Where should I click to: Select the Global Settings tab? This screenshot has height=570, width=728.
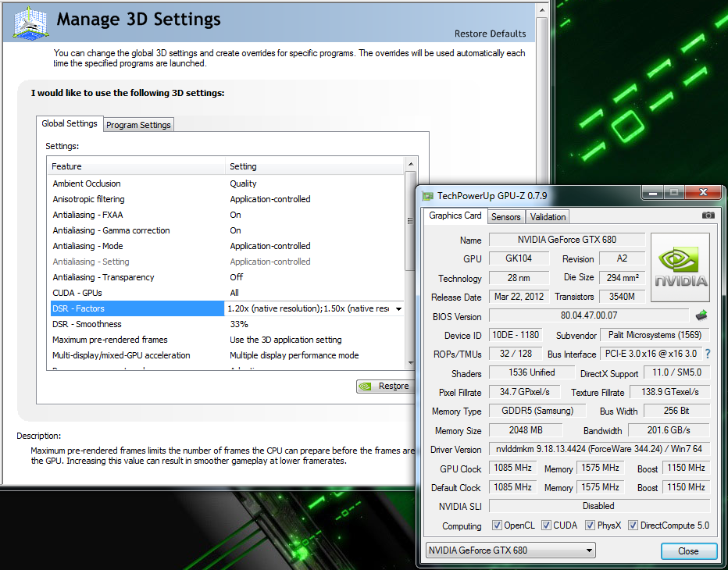pyautogui.click(x=70, y=123)
